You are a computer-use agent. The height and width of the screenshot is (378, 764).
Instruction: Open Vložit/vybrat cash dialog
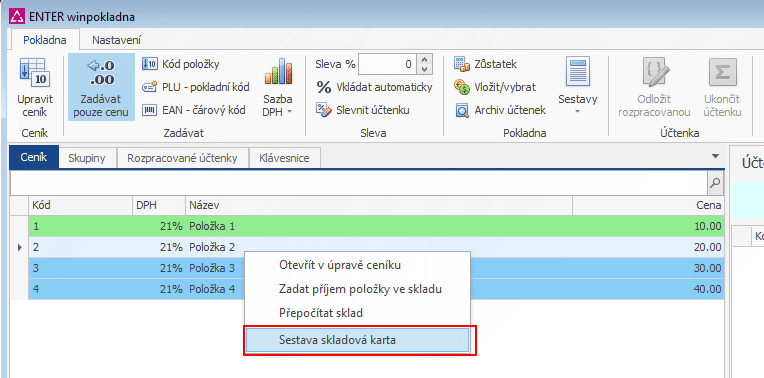pyautogui.click(x=495, y=87)
